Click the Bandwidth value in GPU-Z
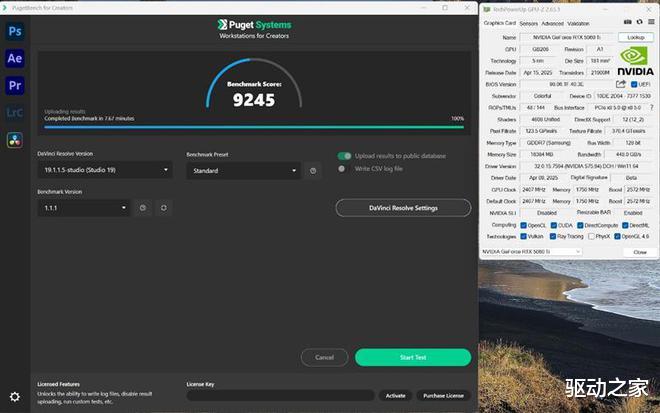Image resolution: width=660 pixels, height=413 pixels. (x=628, y=155)
